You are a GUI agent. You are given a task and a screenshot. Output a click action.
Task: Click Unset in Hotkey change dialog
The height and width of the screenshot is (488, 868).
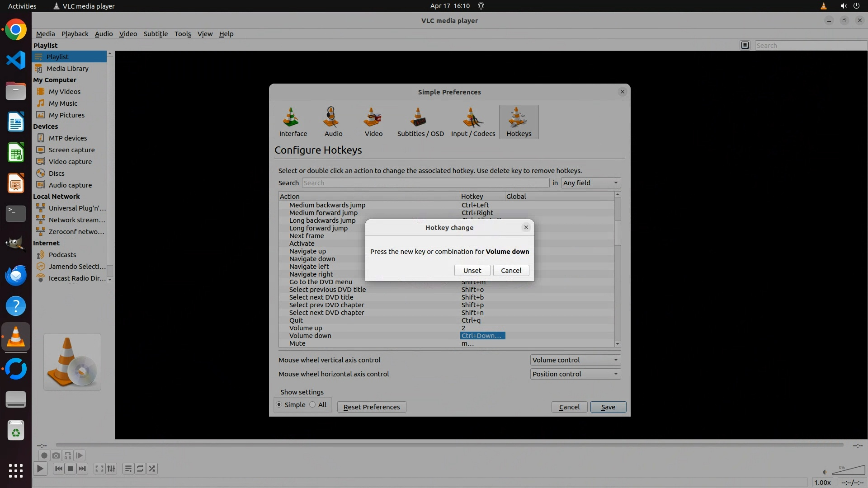472,270
